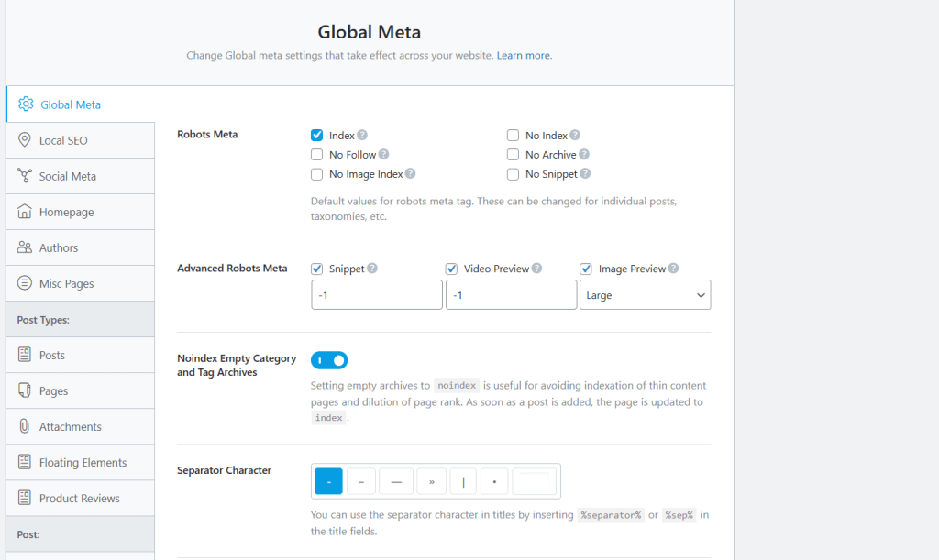Open the Image Preview size dropdown
This screenshot has width=939, height=560.
pos(645,295)
